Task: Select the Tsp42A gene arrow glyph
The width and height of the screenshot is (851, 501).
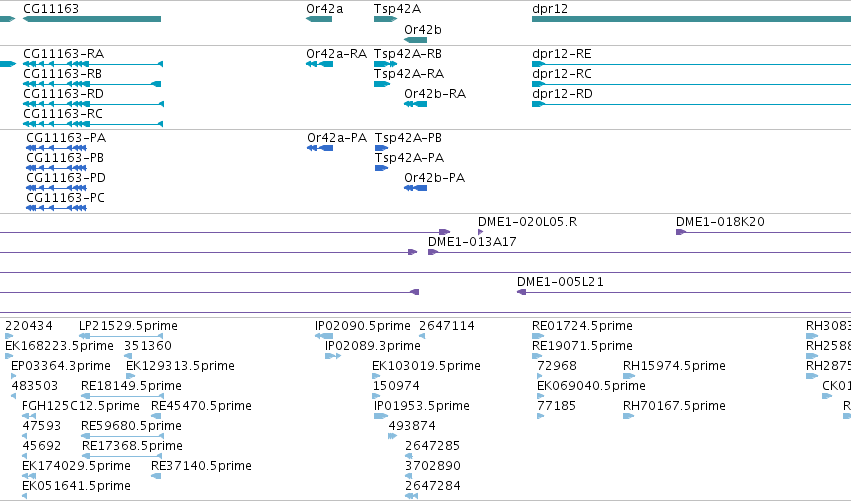Action: point(385,19)
